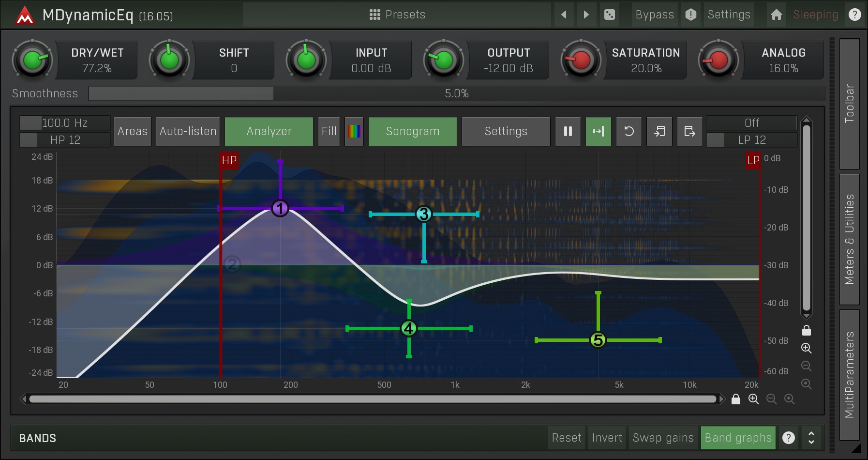Reset vertical zoom with the magnifier icon

point(806,384)
